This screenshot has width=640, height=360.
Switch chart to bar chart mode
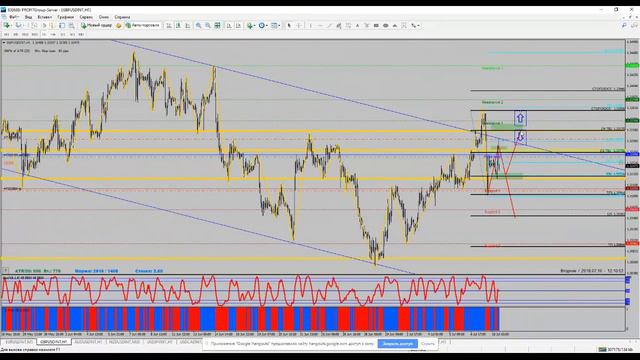pyautogui.click(x=169, y=25)
